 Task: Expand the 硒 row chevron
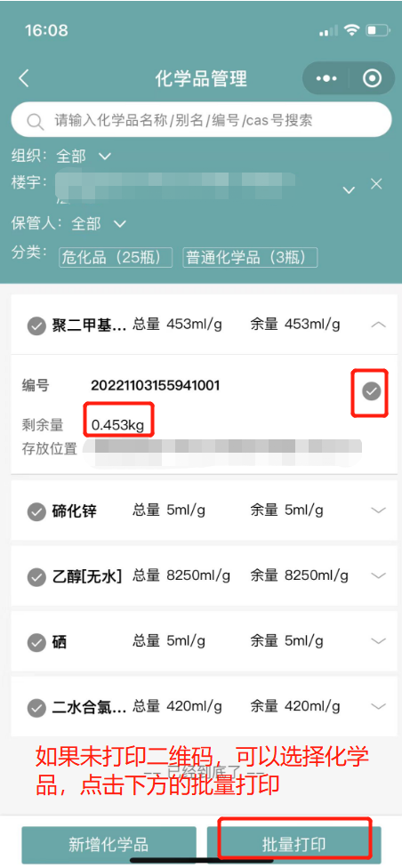pyautogui.click(x=379, y=641)
